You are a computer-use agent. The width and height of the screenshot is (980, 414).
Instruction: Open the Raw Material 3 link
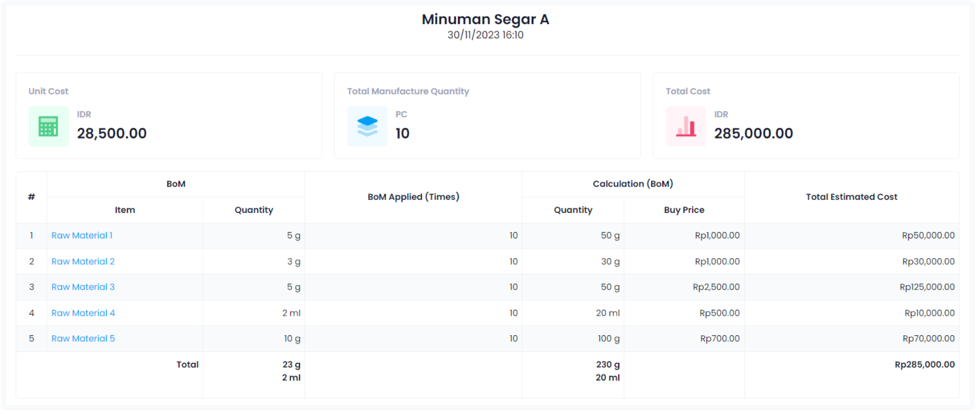point(83,287)
